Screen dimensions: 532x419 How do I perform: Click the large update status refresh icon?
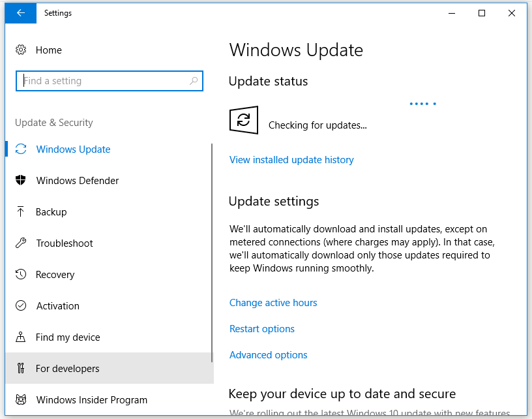pos(244,120)
